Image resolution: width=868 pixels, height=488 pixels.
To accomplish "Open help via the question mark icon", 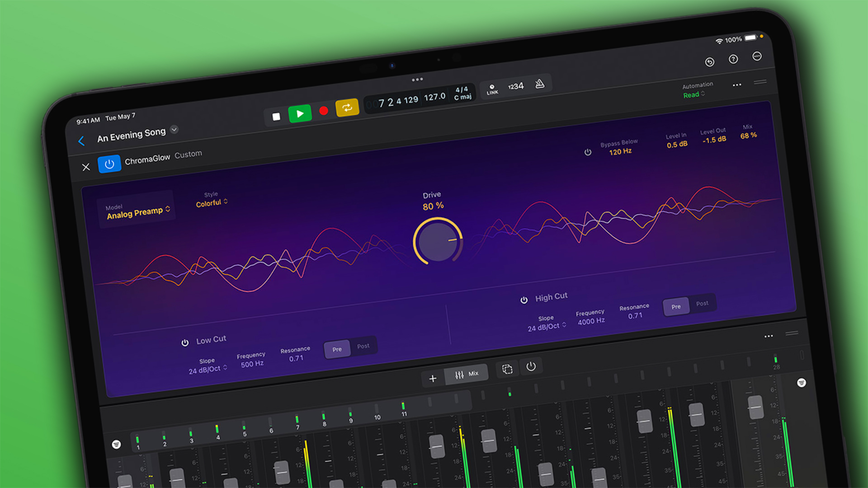I will 733,59.
